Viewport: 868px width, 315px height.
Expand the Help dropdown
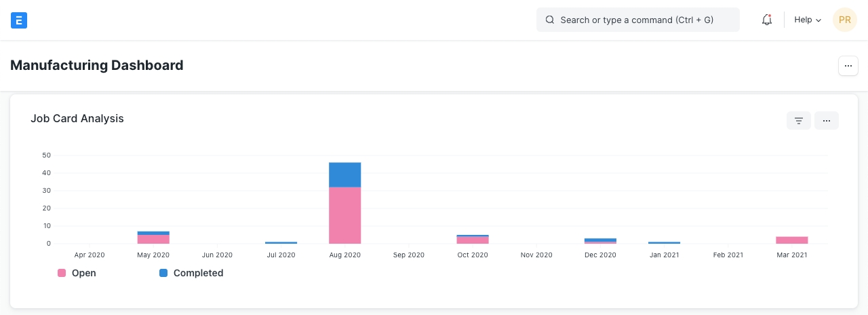[x=807, y=20]
